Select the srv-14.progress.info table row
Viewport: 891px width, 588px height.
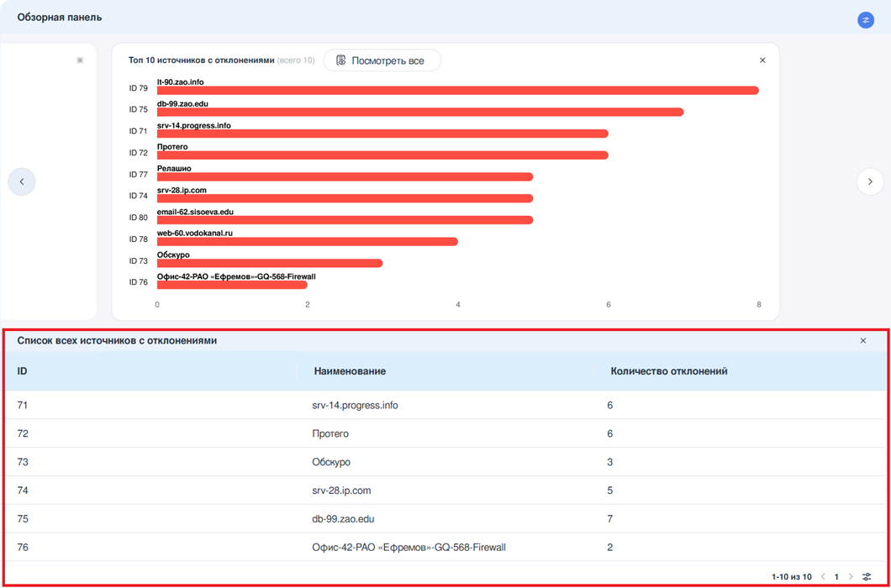coord(355,406)
